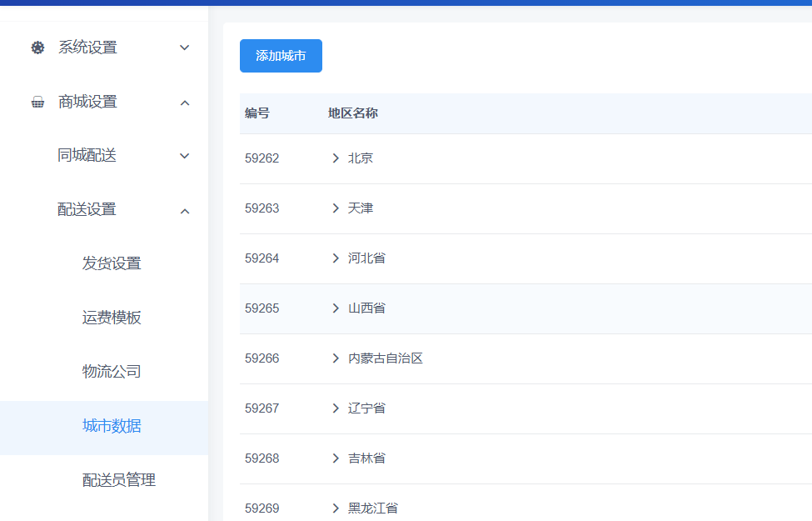This screenshot has width=812, height=521.
Task: Click the basket icon beside 商城设置
Action: click(x=37, y=103)
